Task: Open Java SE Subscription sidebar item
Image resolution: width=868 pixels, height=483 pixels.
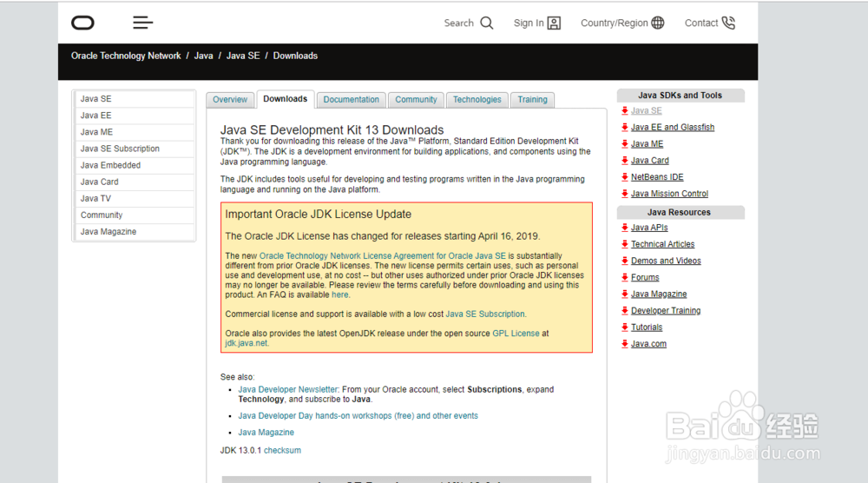Action: pos(134,149)
